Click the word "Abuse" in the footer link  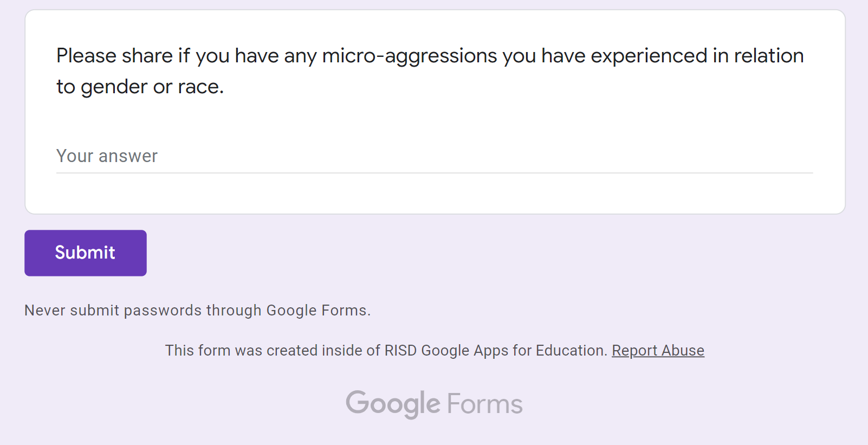click(x=683, y=351)
